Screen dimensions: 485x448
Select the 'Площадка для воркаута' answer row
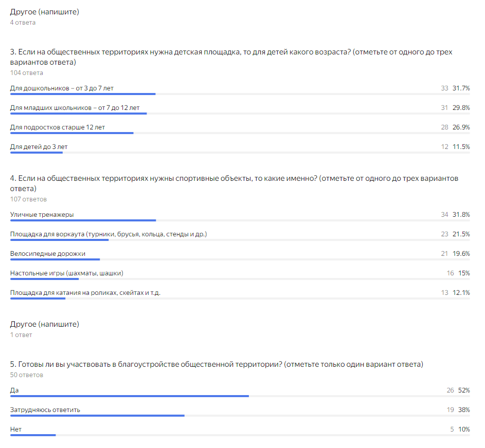pyautogui.click(x=240, y=236)
